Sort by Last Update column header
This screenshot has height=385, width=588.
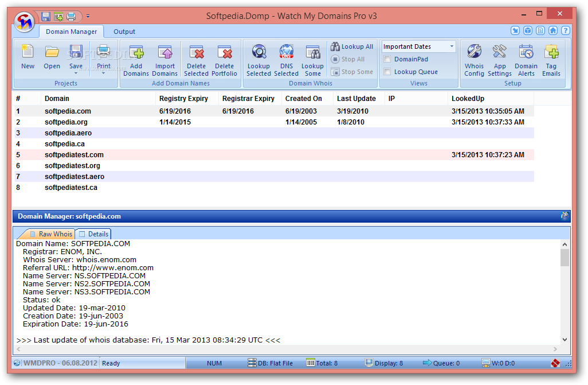click(x=359, y=99)
